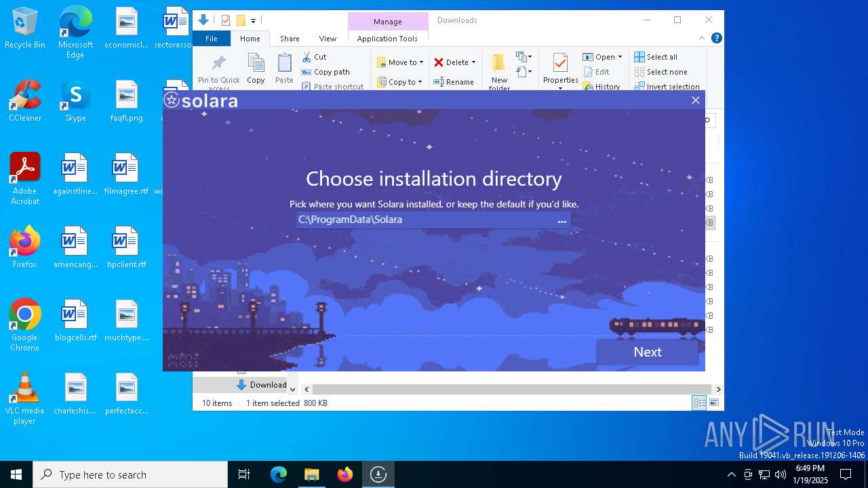Screen dimensions: 868x488
Task: Open the notification center icon
Action: [x=846, y=474]
